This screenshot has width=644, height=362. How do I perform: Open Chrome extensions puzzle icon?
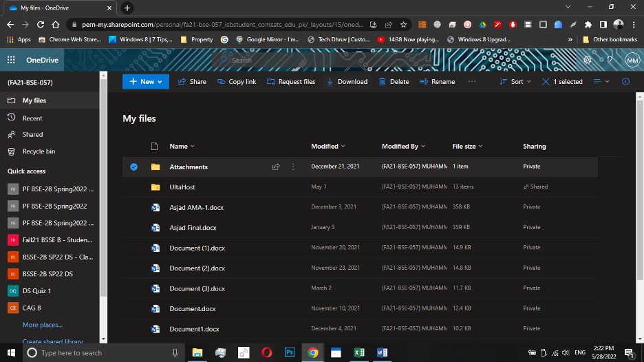point(588,25)
